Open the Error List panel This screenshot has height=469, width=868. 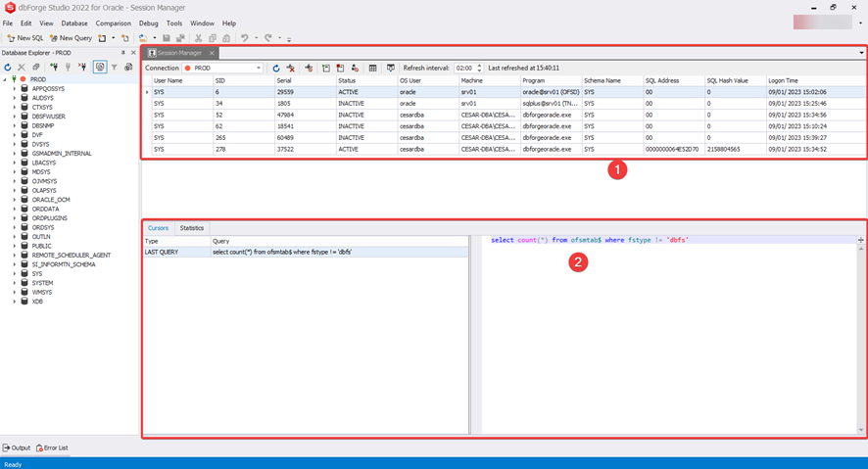(52, 448)
